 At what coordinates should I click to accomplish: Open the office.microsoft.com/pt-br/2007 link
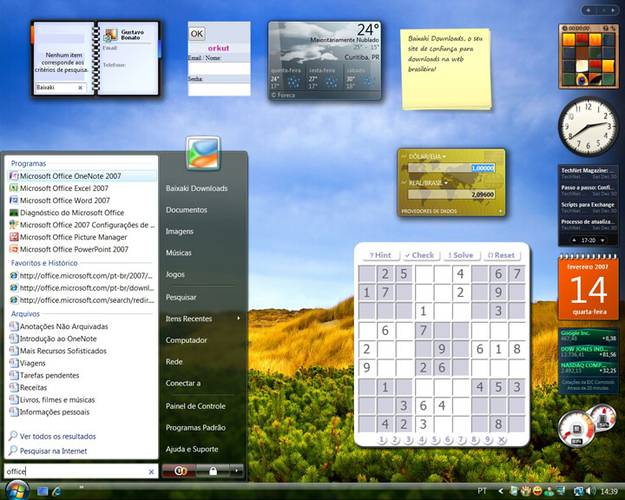81,276
